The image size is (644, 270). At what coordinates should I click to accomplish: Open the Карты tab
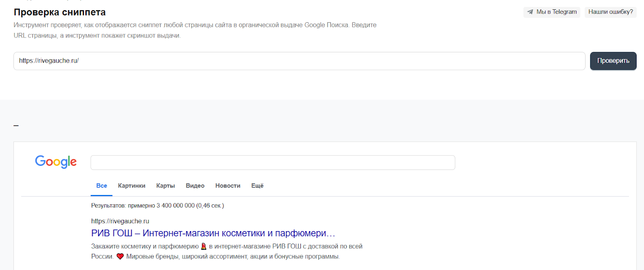click(x=166, y=185)
